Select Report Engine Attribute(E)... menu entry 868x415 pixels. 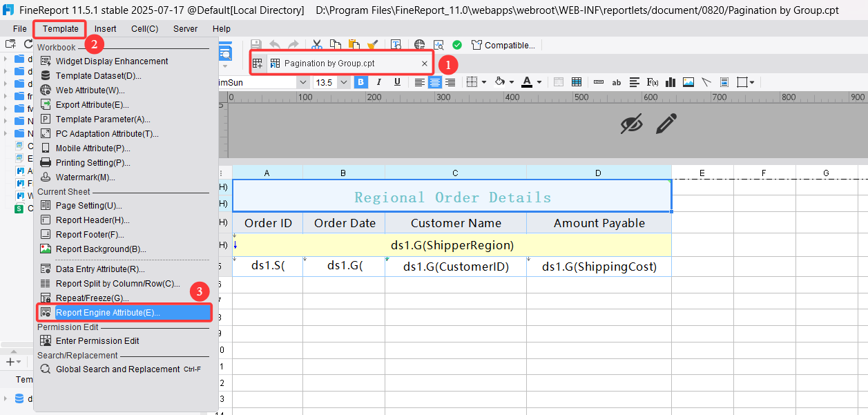pos(124,313)
